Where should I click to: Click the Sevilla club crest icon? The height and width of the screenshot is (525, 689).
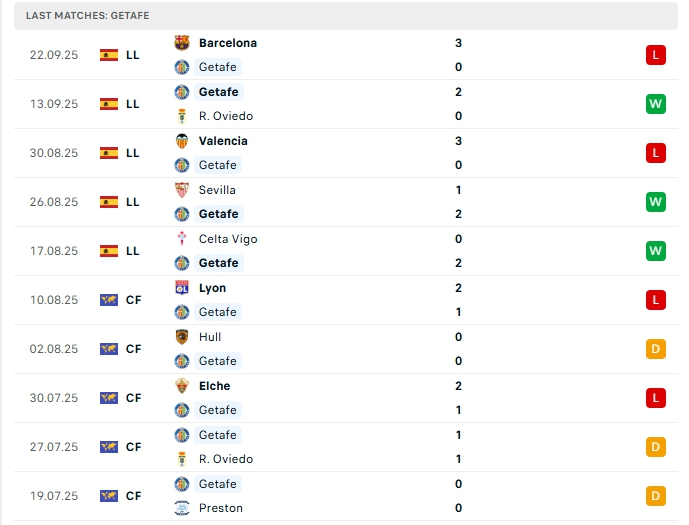pyautogui.click(x=182, y=190)
